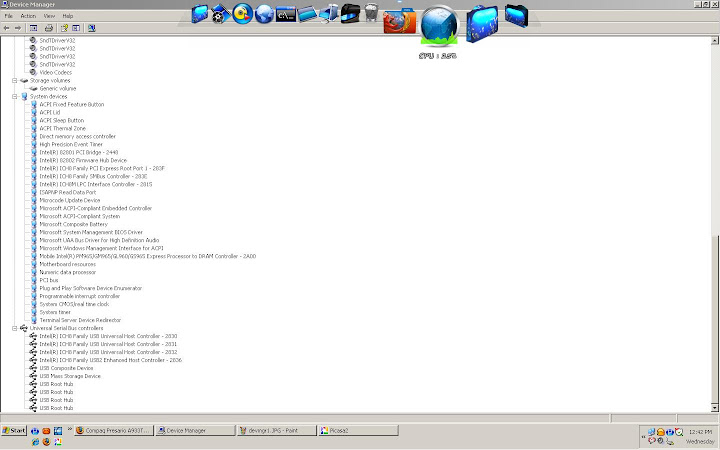Click the Print toolbar icon
This screenshot has width=720, height=450.
tap(49, 28)
